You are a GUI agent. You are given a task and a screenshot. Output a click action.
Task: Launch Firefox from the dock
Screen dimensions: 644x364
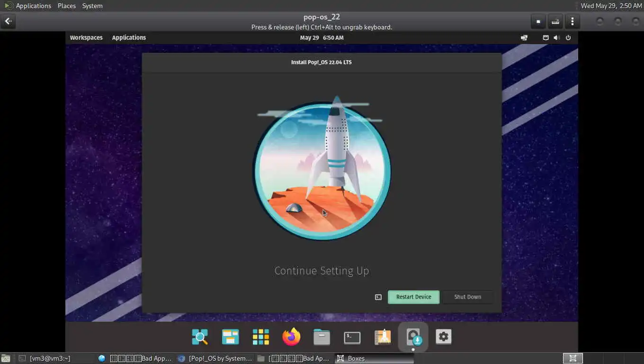click(x=291, y=337)
